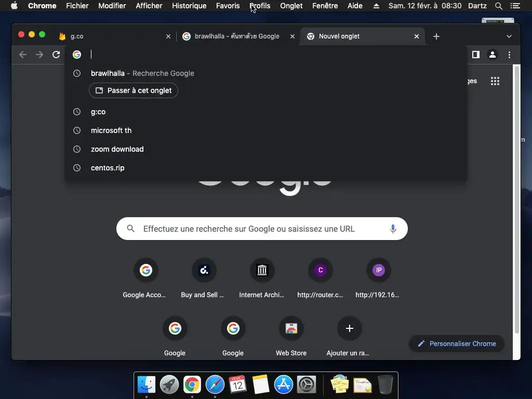Open Spotlight search in menu bar
532x399 pixels.
(498, 6)
